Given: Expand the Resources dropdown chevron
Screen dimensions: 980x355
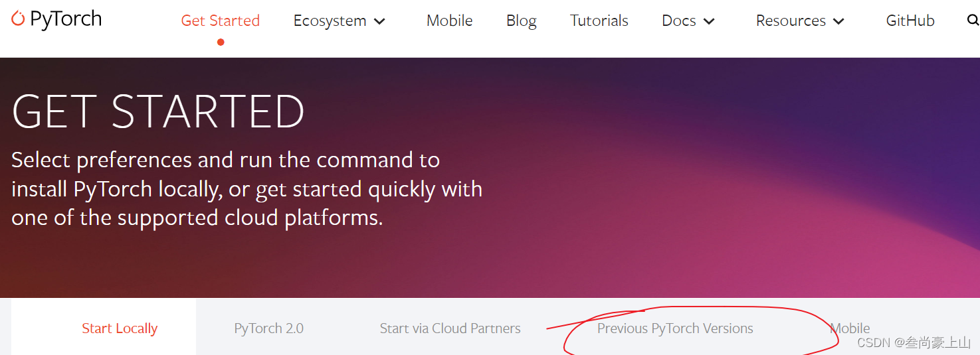Looking at the screenshot, I should [838, 21].
